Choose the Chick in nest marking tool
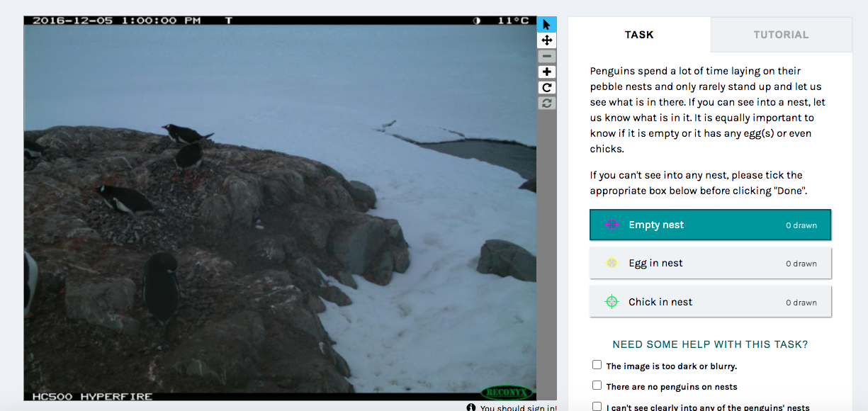 pyautogui.click(x=710, y=302)
